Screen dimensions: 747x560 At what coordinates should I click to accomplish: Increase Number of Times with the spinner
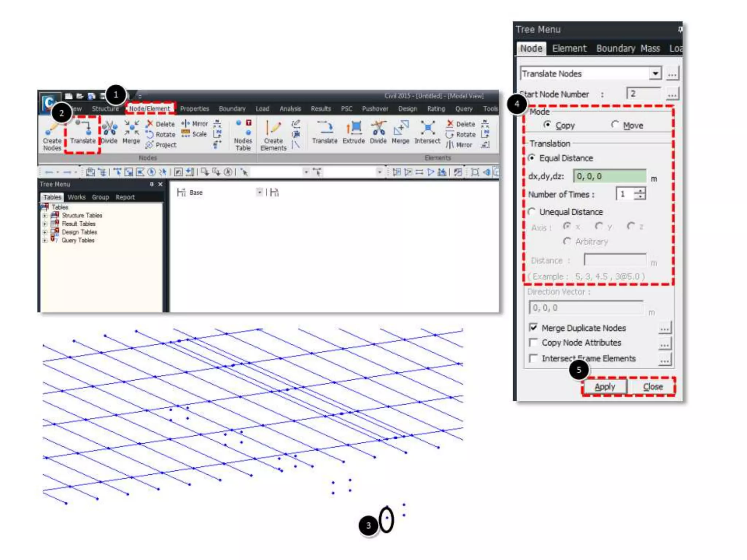(640, 191)
